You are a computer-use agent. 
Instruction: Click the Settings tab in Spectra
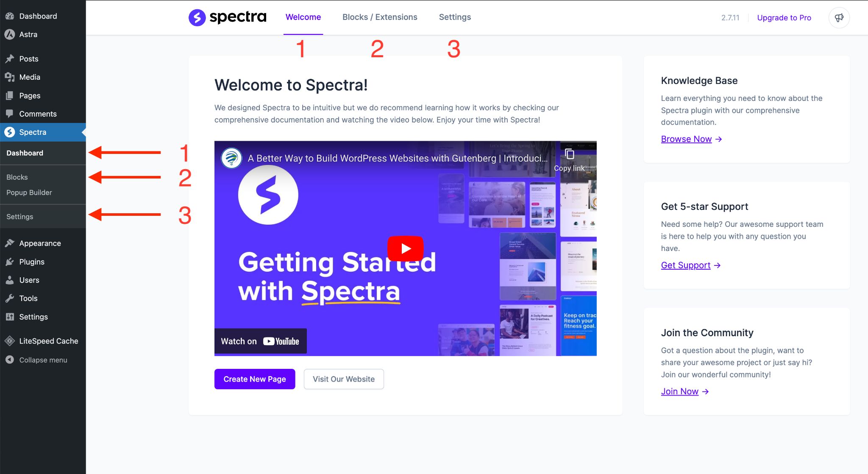pyautogui.click(x=455, y=17)
